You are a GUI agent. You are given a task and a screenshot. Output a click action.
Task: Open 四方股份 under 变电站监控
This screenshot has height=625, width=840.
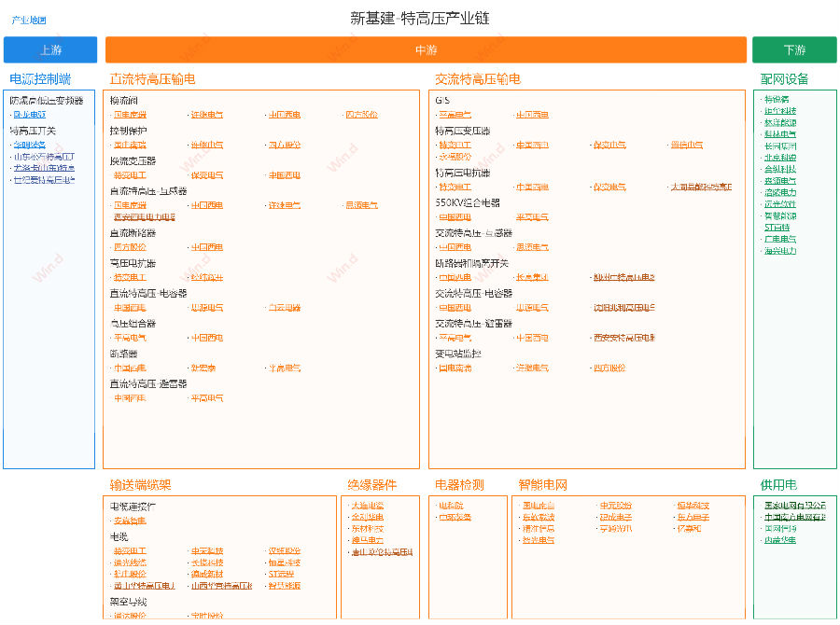pyautogui.click(x=609, y=368)
